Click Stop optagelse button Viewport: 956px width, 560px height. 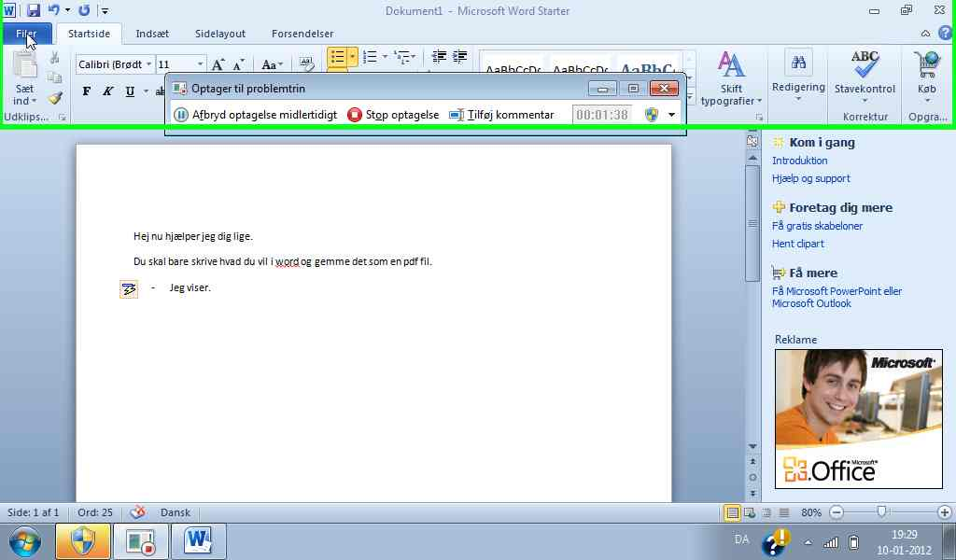393,115
